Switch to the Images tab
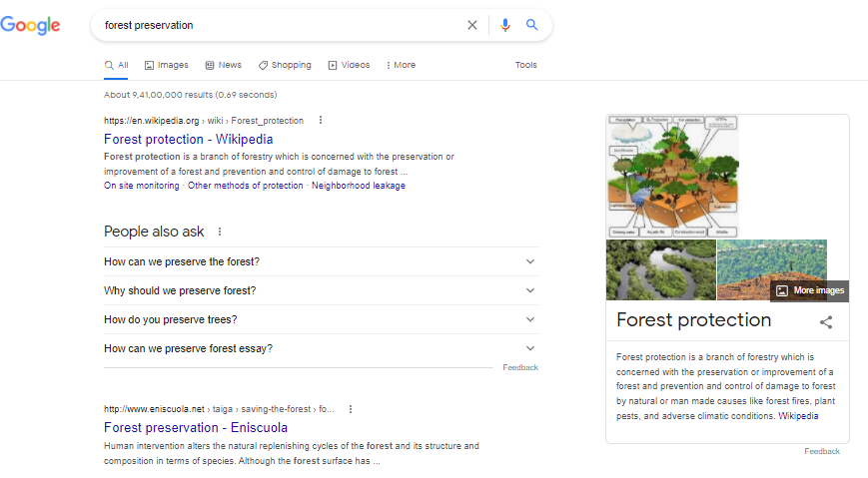The height and width of the screenshot is (478, 868). [x=166, y=65]
